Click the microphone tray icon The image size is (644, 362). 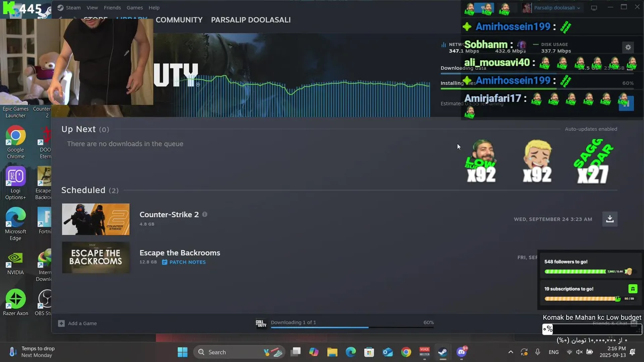coord(538,352)
